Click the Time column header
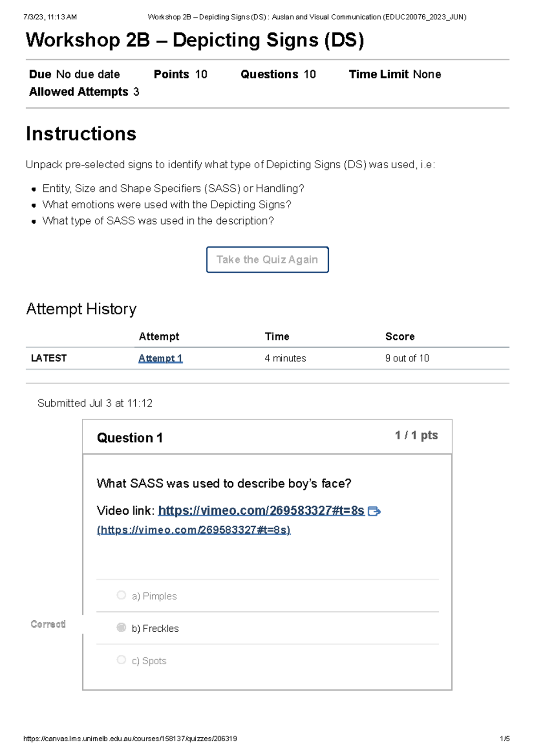 (x=277, y=336)
